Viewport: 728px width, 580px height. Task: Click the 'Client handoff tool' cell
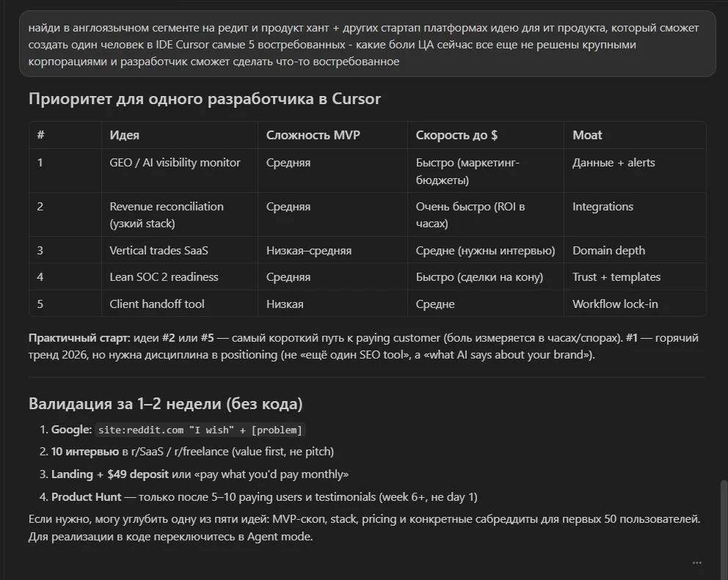coord(179,304)
